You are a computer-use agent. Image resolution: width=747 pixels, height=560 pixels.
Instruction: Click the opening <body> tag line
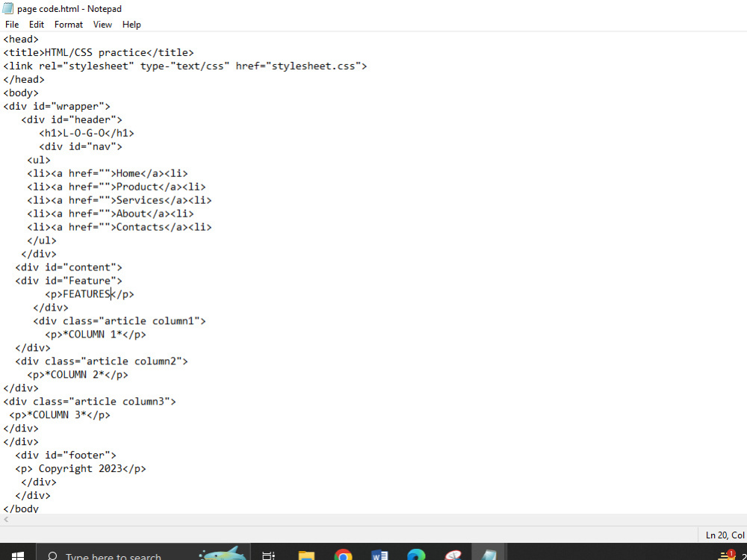(21, 93)
